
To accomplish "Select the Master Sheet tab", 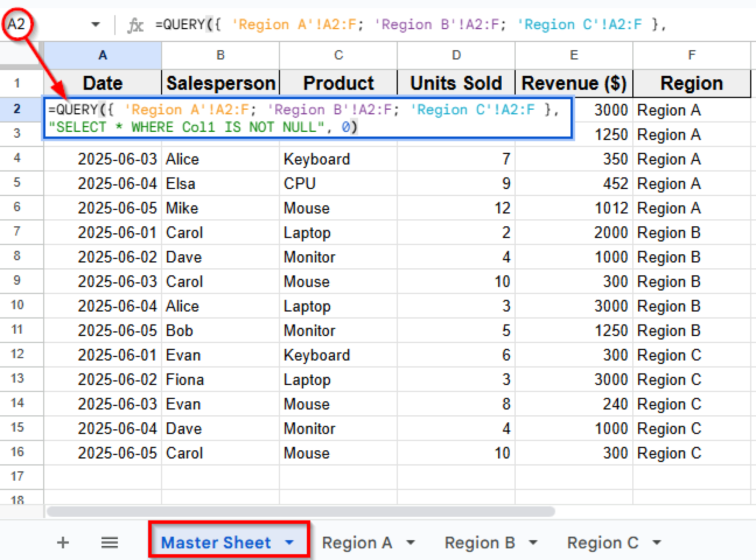I will coord(216,543).
